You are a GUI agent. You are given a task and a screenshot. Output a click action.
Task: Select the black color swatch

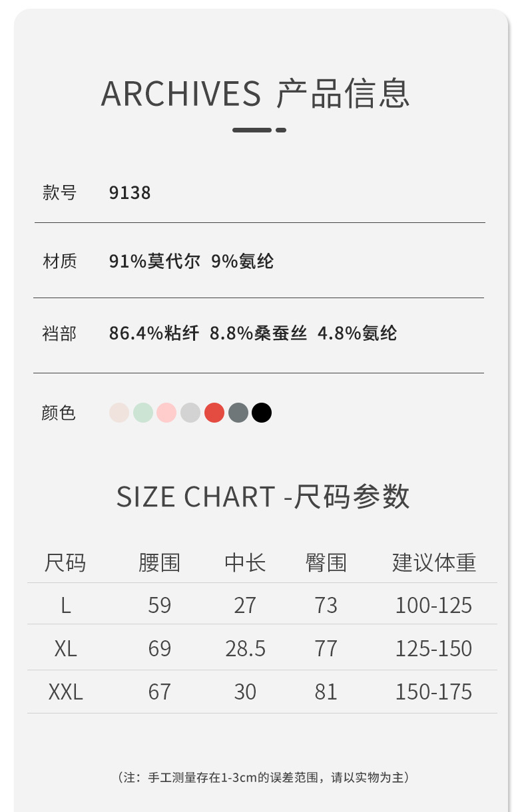262,413
